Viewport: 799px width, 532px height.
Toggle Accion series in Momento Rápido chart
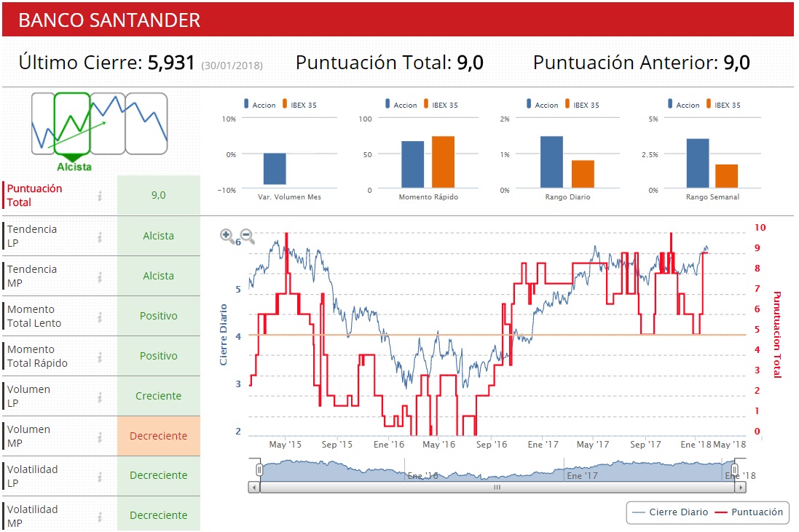point(401,104)
